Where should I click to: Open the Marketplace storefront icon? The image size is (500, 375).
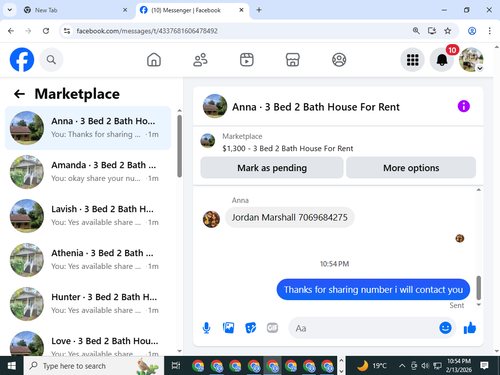293,60
